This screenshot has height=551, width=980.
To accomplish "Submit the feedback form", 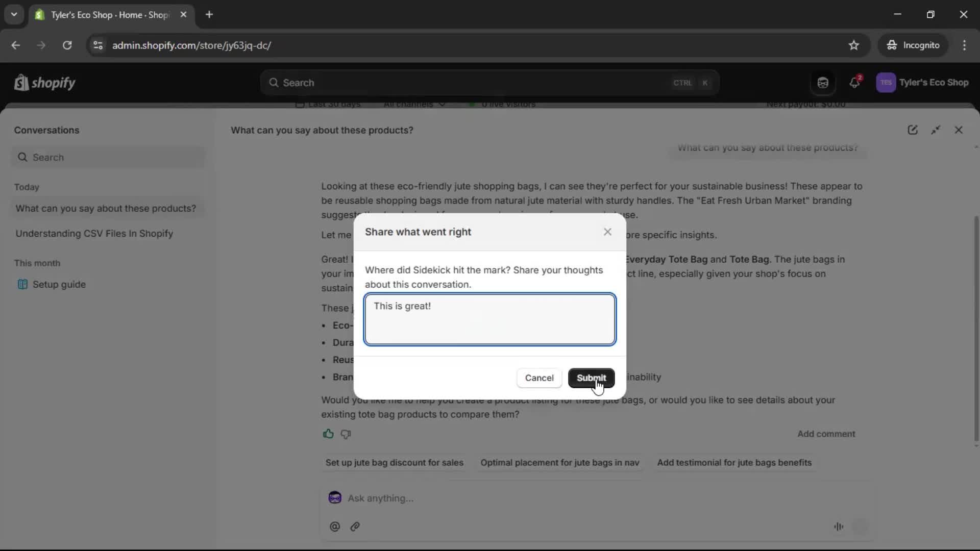I will pos(591,378).
